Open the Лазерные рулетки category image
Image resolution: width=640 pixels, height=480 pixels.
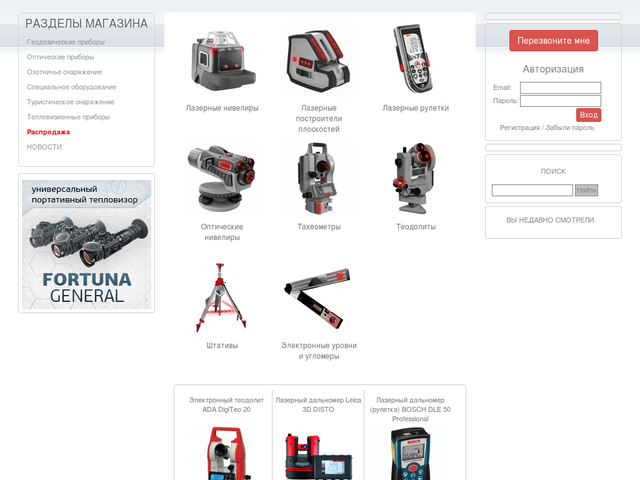[416, 60]
